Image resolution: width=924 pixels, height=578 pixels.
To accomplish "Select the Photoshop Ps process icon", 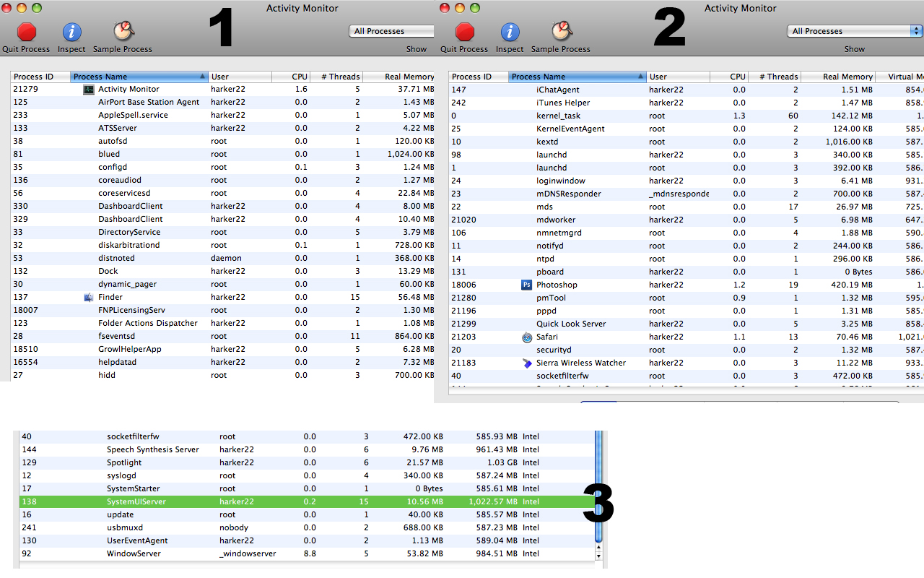I will (x=526, y=285).
